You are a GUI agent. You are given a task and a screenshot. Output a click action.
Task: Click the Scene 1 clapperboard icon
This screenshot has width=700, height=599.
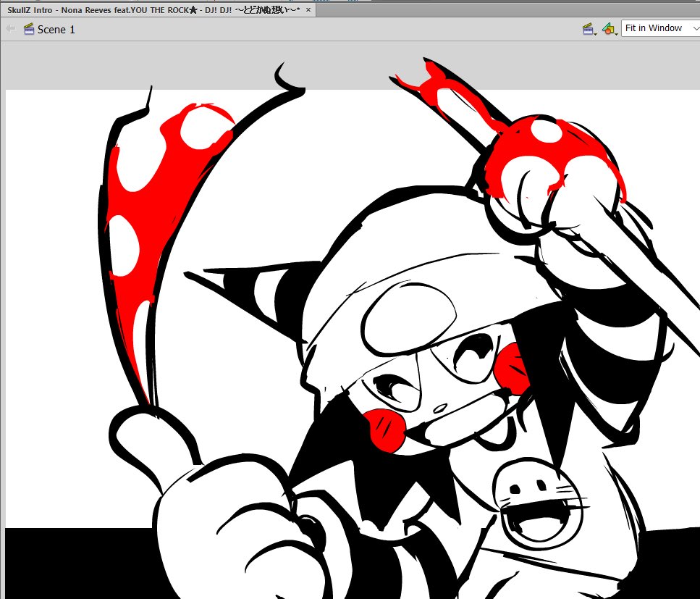(29, 29)
